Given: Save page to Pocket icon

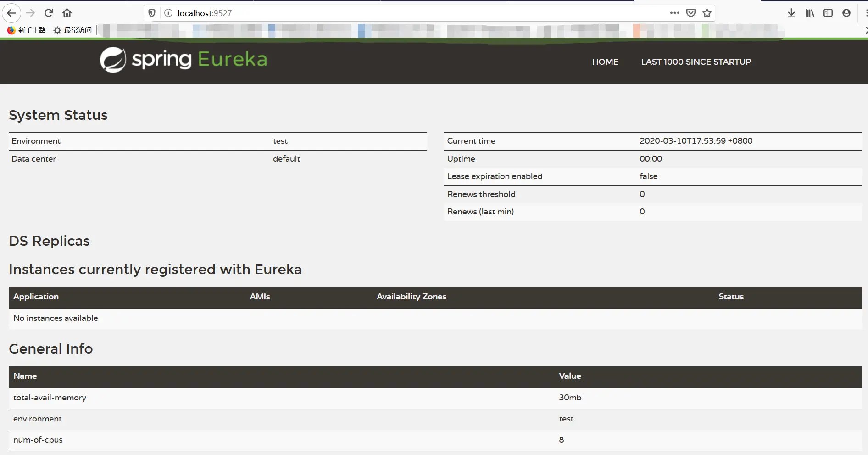Looking at the screenshot, I should 691,13.
